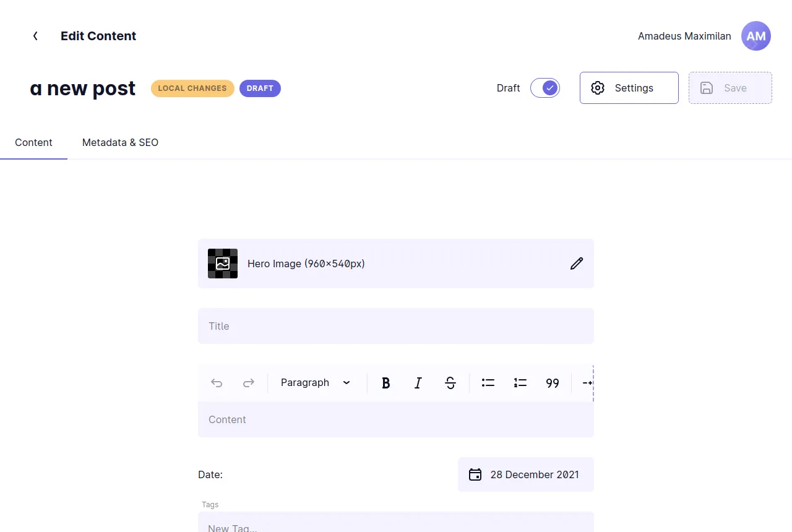Open the Settings dialog
Image resolution: width=792 pixels, height=532 pixels.
pyautogui.click(x=629, y=88)
